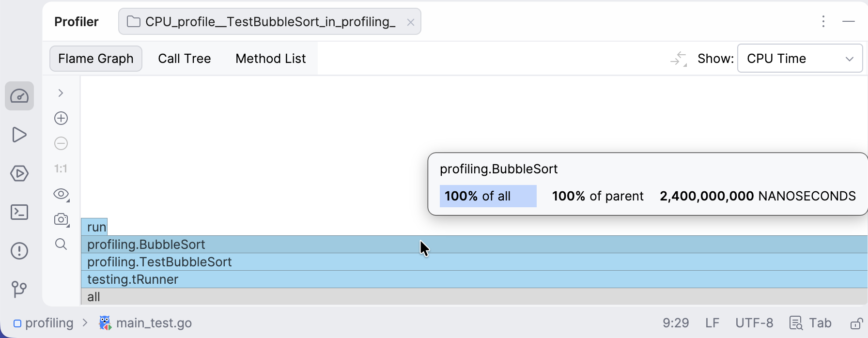
Task: Capture flame graph image with camera icon
Action: (x=61, y=219)
